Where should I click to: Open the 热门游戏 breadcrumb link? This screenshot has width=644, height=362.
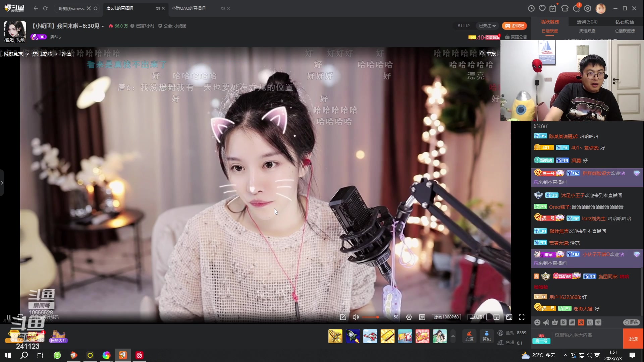(x=42, y=54)
